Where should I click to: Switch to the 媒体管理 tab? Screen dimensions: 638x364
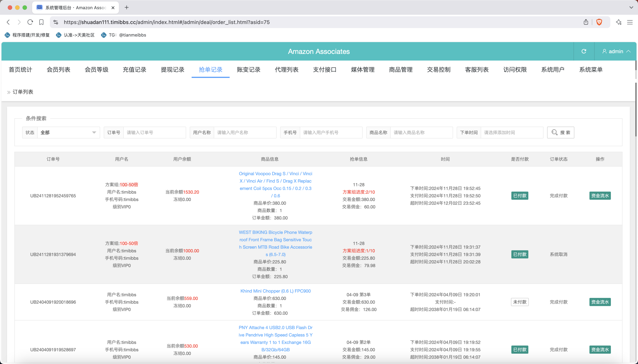point(363,70)
